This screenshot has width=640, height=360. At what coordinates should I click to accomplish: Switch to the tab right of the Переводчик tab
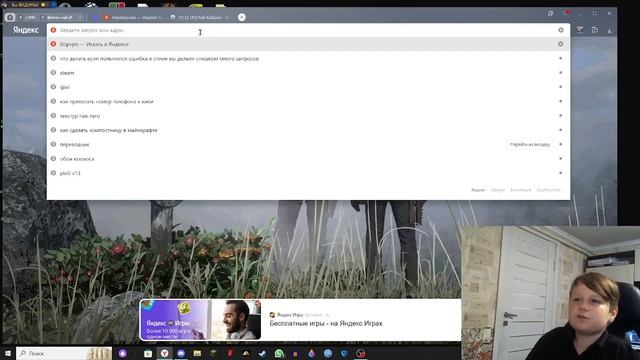(200, 18)
